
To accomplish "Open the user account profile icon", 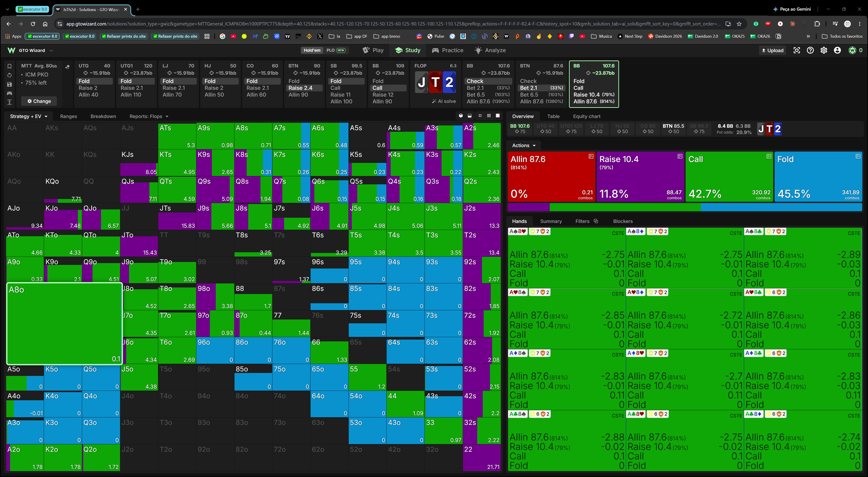I will (837, 50).
